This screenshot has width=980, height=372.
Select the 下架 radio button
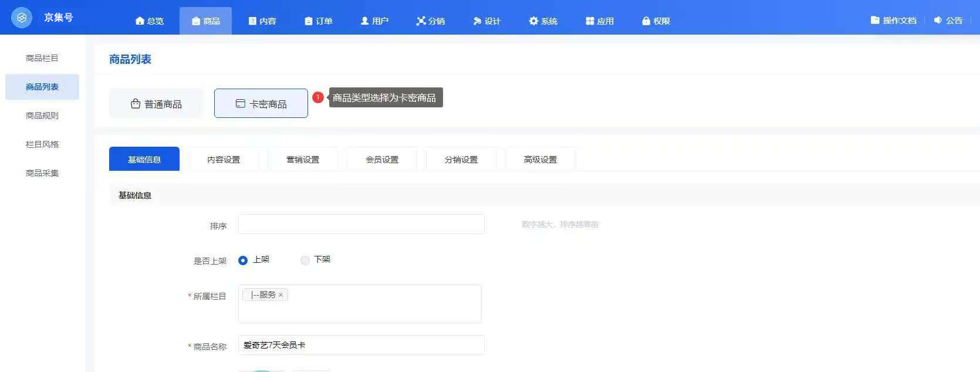coord(305,261)
